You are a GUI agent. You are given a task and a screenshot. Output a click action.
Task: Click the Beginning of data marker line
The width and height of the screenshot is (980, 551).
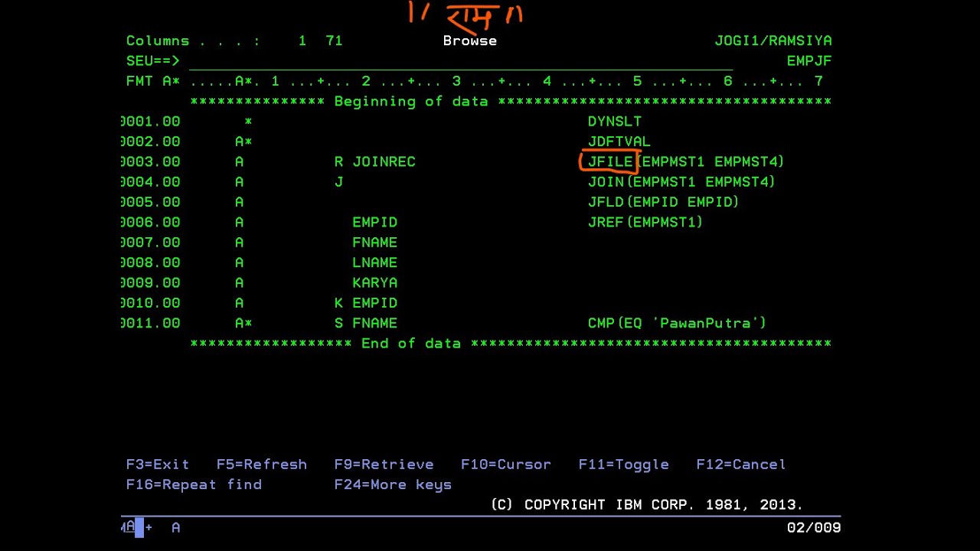[x=511, y=102]
